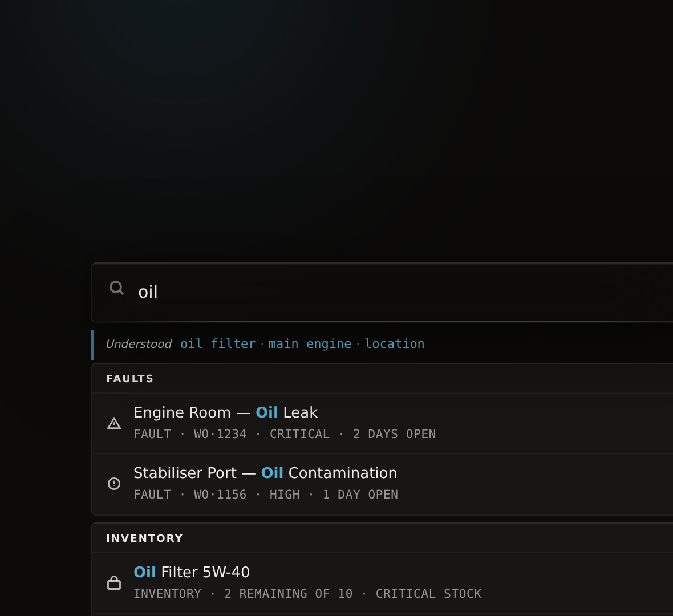Click the 'location' interpreted keyword
Viewport: 673px width, 616px height.
click(394, 343)
